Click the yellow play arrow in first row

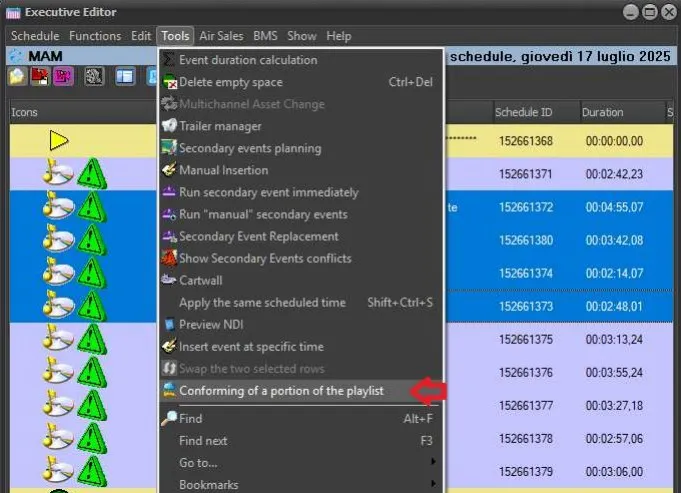(x=58, y=141)
